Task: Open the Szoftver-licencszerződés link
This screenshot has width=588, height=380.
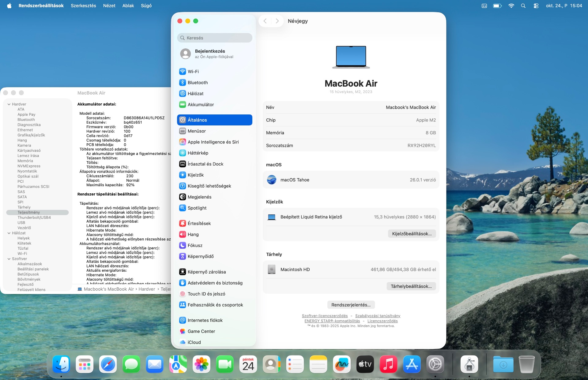Action: pos(325,316)
